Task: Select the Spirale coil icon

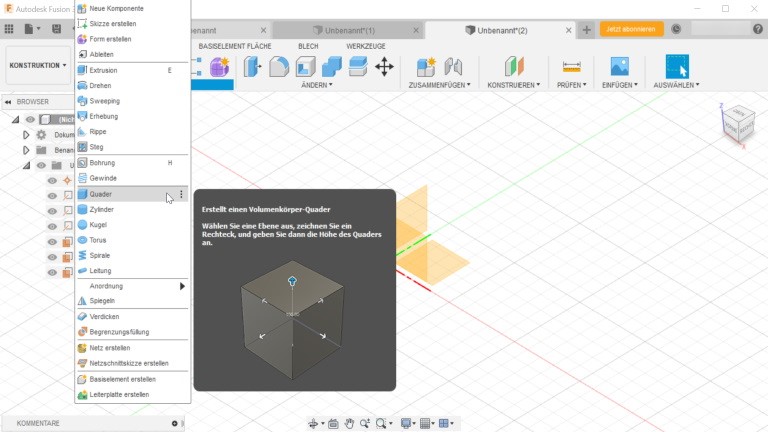Action: click(x=83, y=256)
